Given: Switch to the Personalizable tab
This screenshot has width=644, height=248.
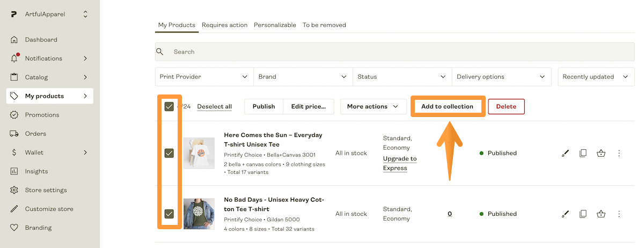Looking at the screenshot, I should (x=275, y=25).
